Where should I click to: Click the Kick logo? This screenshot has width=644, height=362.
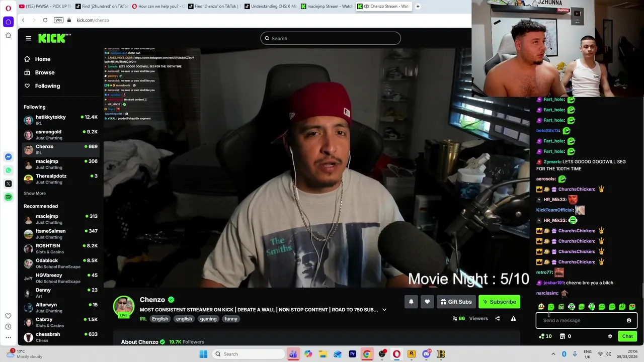coord(54,38)
